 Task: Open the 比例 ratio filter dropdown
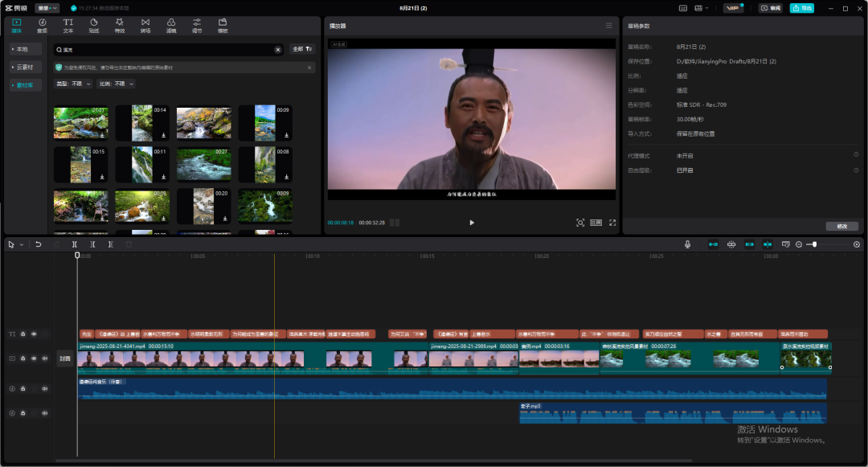click(x=117, y=84)
